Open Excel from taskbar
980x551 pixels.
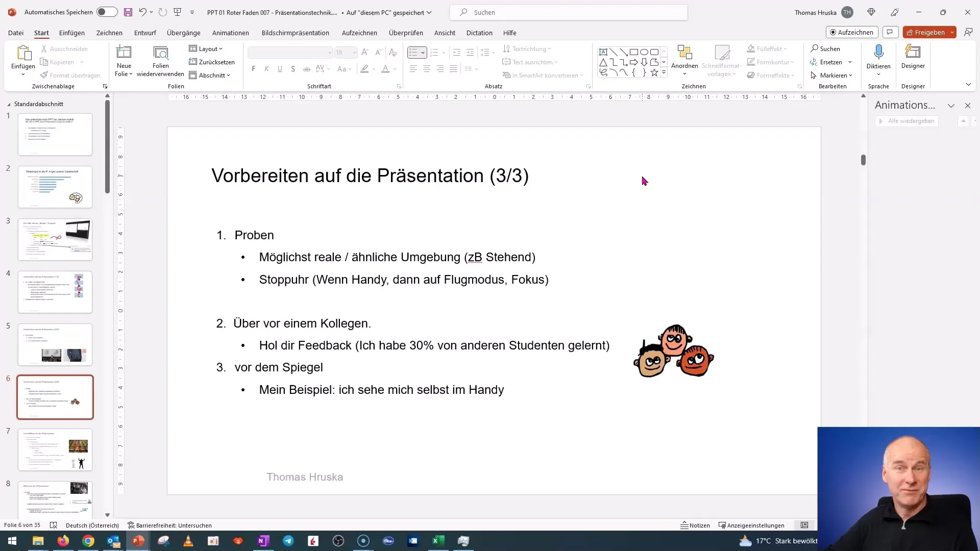click(438, 541)
